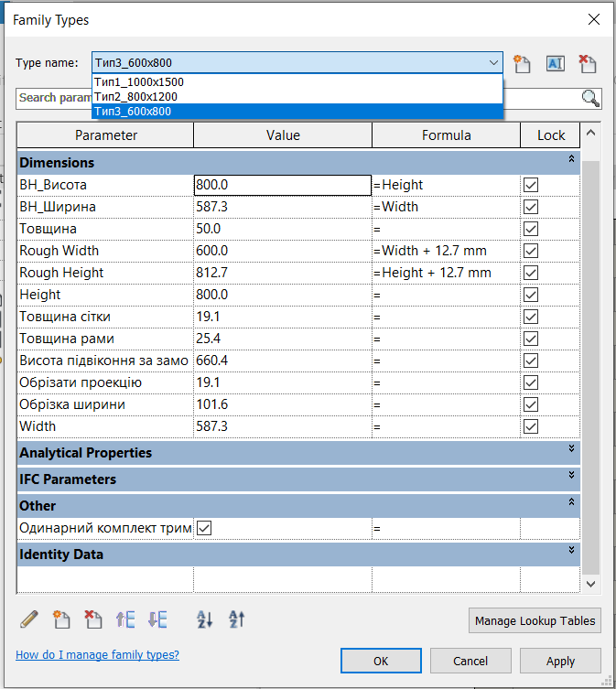Screen dimensions: 616x689
Task: Choose Тип2_800x1200 in the dropdown list
Action: tap(135, 96)
